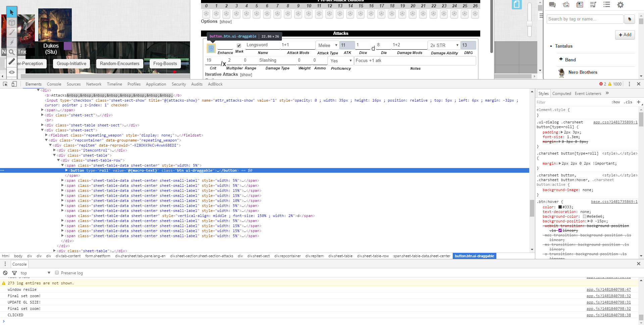Open the Yes proficiency dropdown
The image size is (644, 325).
click(341, 61)
